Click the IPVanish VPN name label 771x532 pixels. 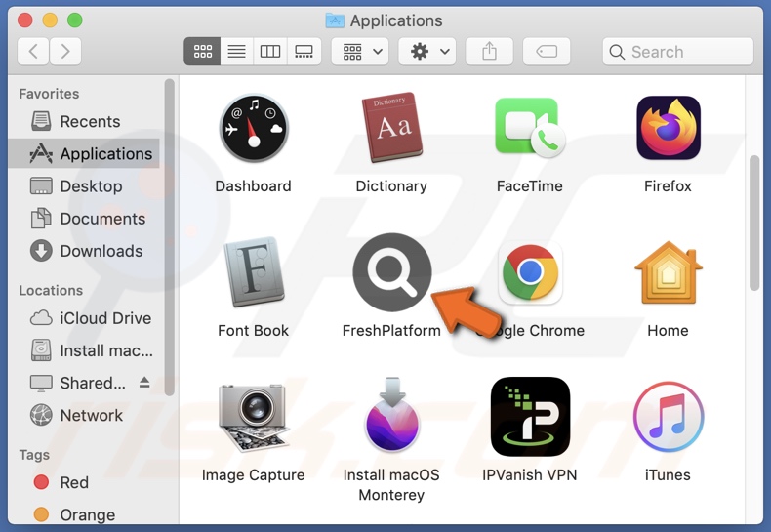coord(530,475)
